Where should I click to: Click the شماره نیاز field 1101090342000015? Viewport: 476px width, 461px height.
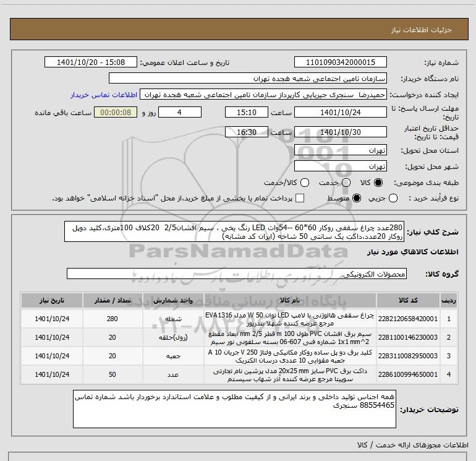340,62
